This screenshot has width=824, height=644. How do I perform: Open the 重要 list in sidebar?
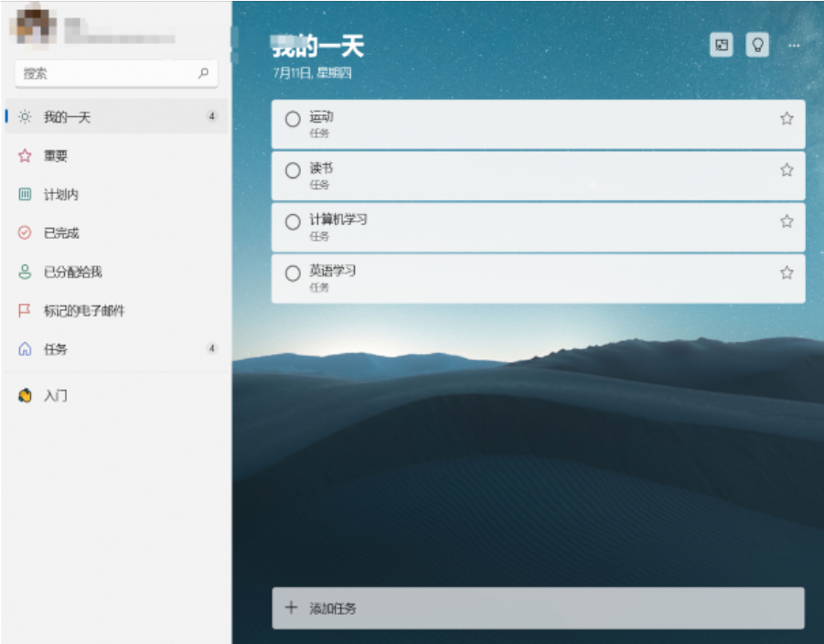click(56, 156)
